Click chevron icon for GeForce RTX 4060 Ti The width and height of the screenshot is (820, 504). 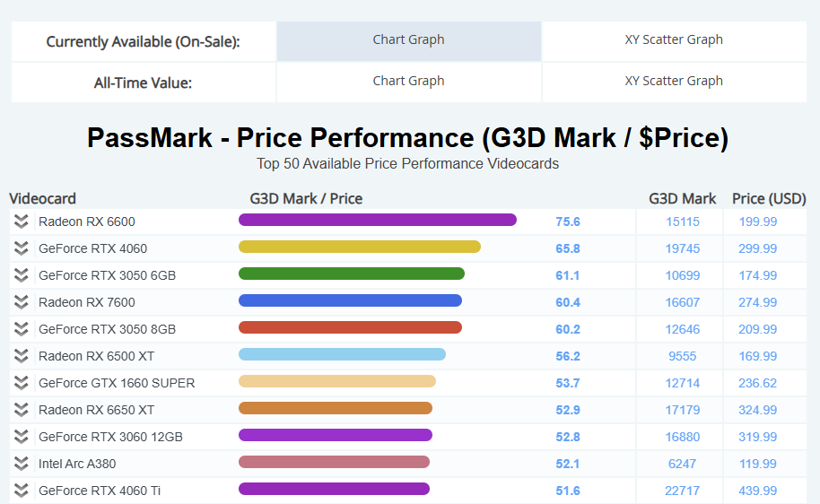coord(22,491)
